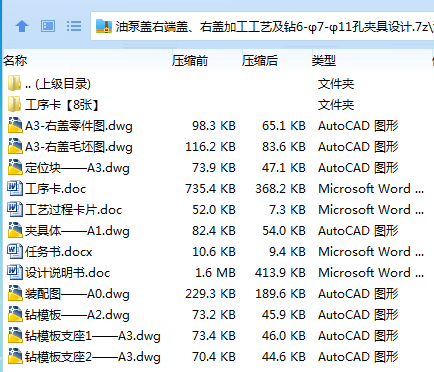The width and height of the screenshot is (434, 372).
Task: Select file 钻模板——A2.dwg
Action: point(77,315)
